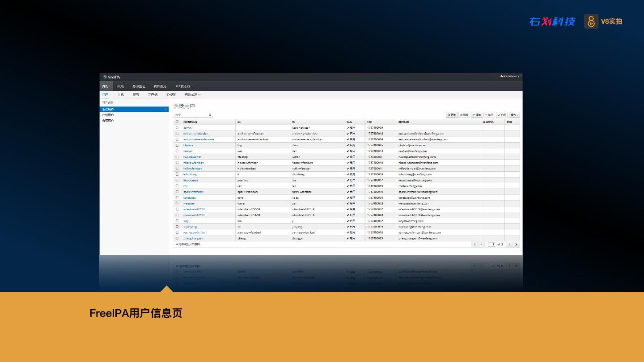Select the checkbox beside zhangzhongyan
644x362 pixels.
tap(177, 238)
